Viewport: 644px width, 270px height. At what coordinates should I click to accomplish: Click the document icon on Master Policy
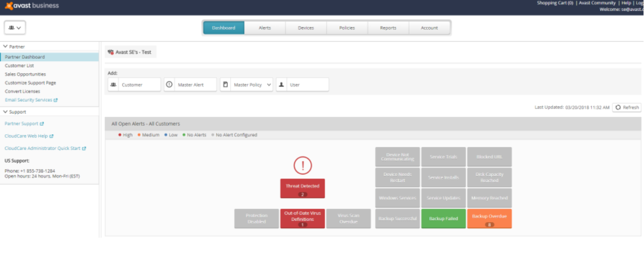point(225,85)
